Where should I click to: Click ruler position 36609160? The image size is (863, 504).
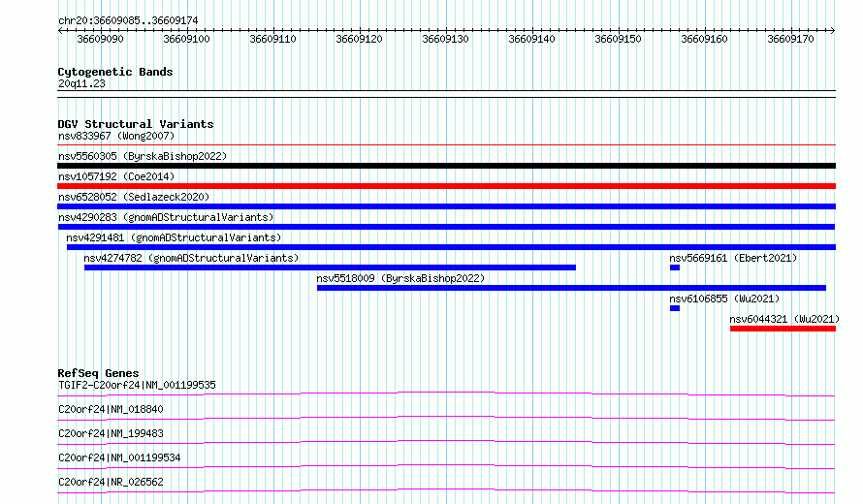coord(705,39)
